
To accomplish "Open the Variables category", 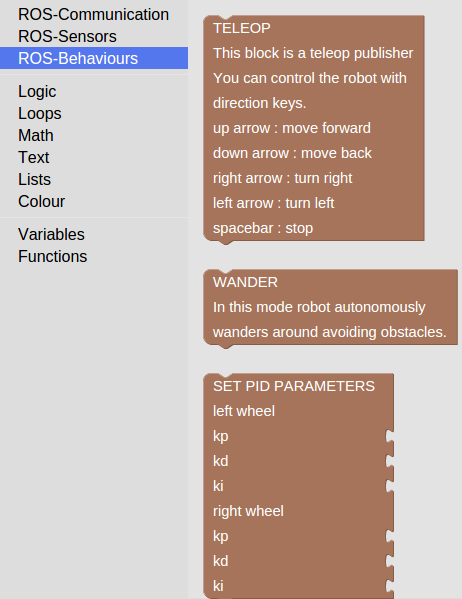I will (x=51, y=235).
